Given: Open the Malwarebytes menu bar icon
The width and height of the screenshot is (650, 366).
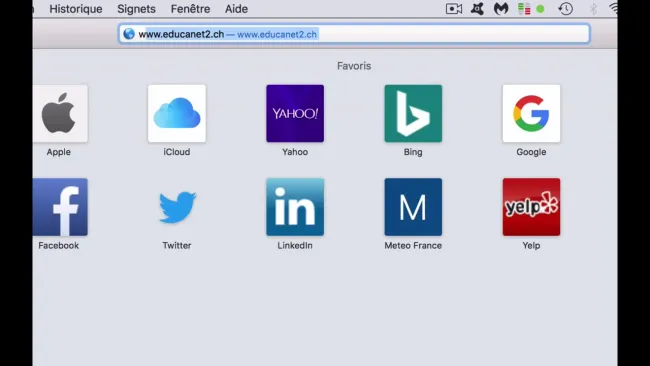Looking at the screenshot, I should tap(501, 9).
